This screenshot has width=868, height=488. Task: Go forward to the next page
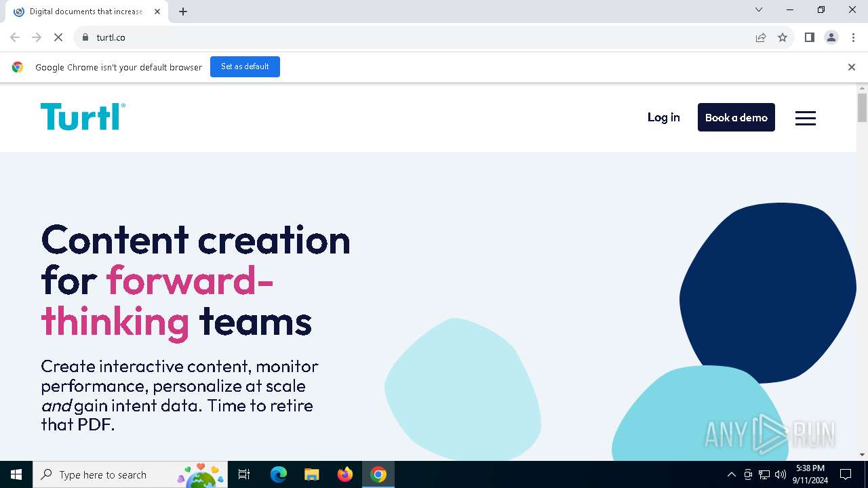37,37
